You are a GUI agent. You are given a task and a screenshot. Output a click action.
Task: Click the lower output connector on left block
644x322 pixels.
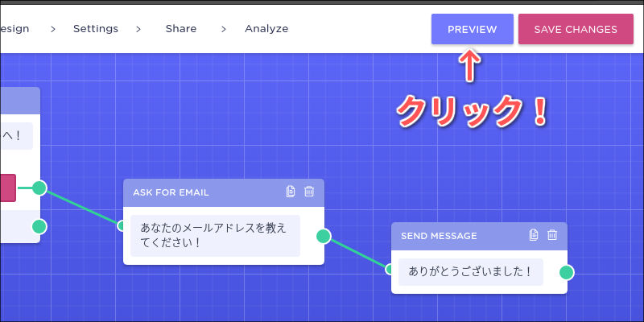tap(39, 226)
